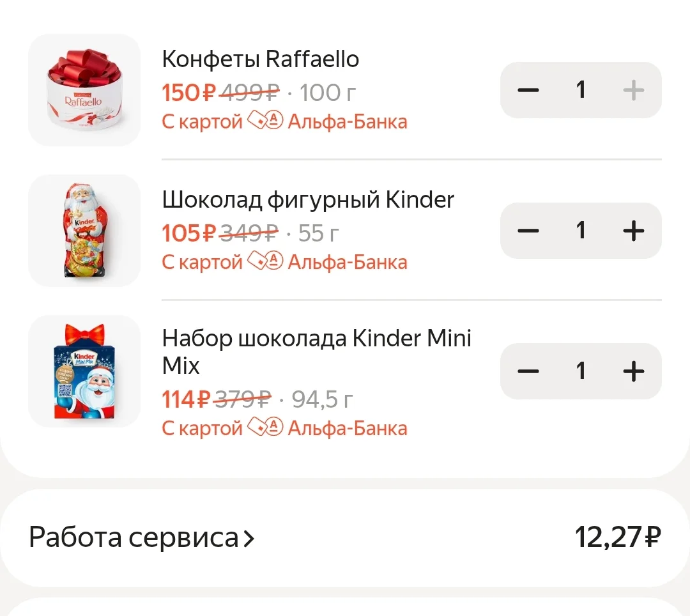
Task: Increase Kinder Mini Mix quantity with plus
Action: pyautogui.click(x=634, y=371)
